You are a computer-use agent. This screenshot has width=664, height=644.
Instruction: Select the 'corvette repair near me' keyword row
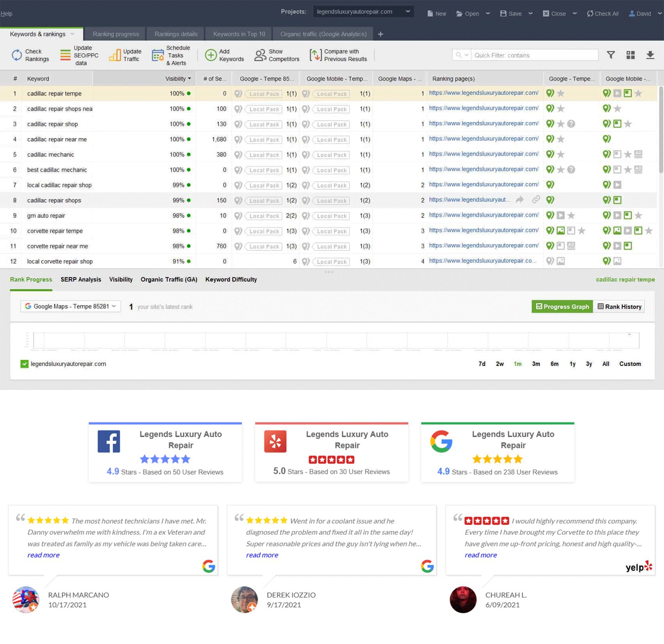328,246
